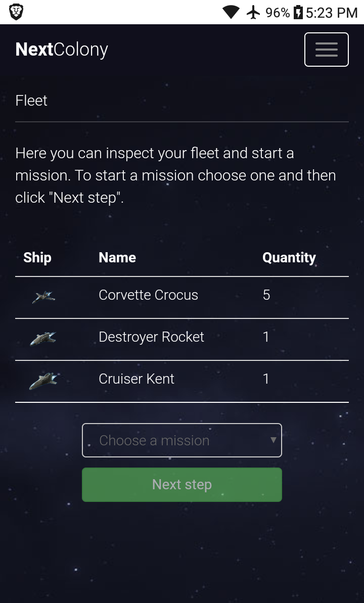Screen dimensions: 364x603
Task: Select the Destroyer Rocket name
Action: 151,337
